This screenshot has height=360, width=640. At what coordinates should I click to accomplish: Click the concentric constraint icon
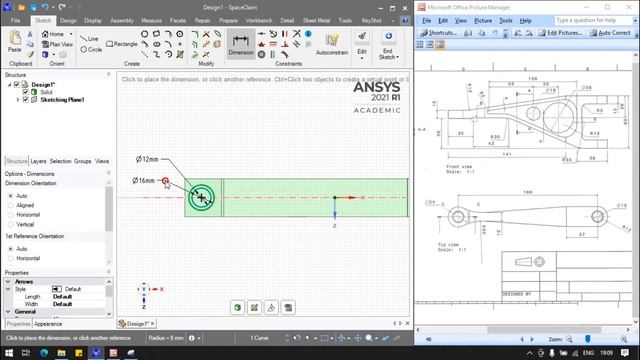(x=262, y=54)
